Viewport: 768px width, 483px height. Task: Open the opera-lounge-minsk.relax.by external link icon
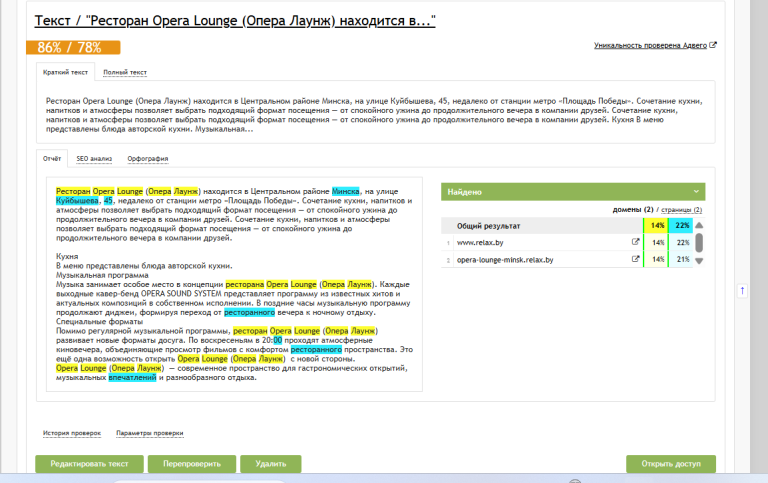(x=635, y=259)
